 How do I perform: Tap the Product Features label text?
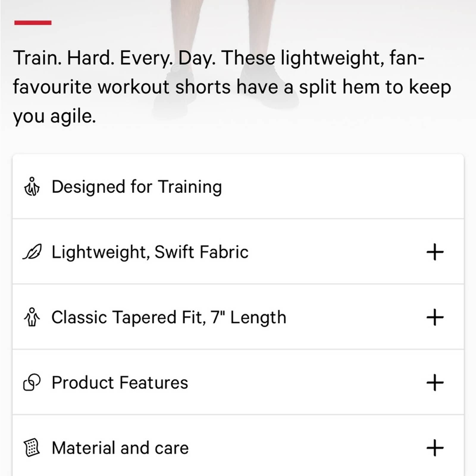click(x=120, y=382)
